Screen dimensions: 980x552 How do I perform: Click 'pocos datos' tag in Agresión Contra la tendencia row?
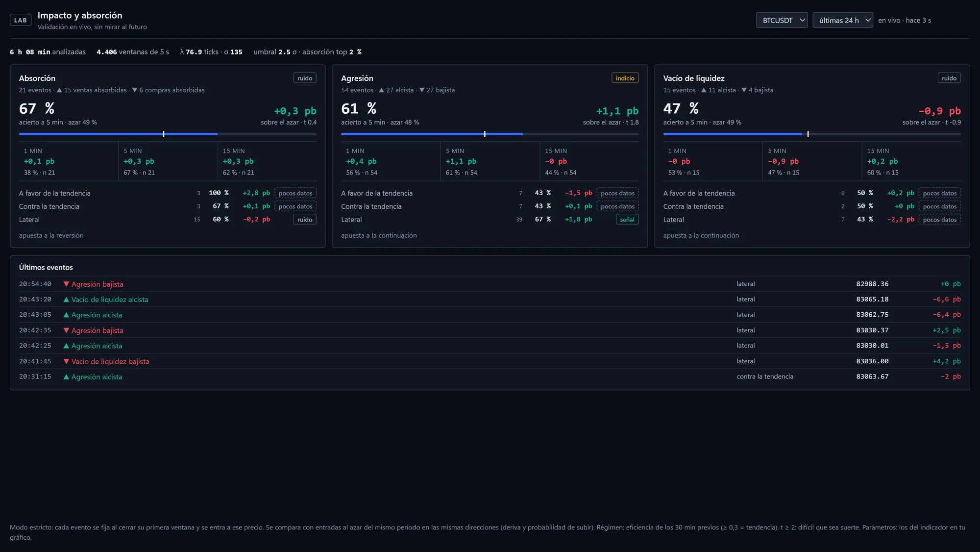tap(617, 206)
